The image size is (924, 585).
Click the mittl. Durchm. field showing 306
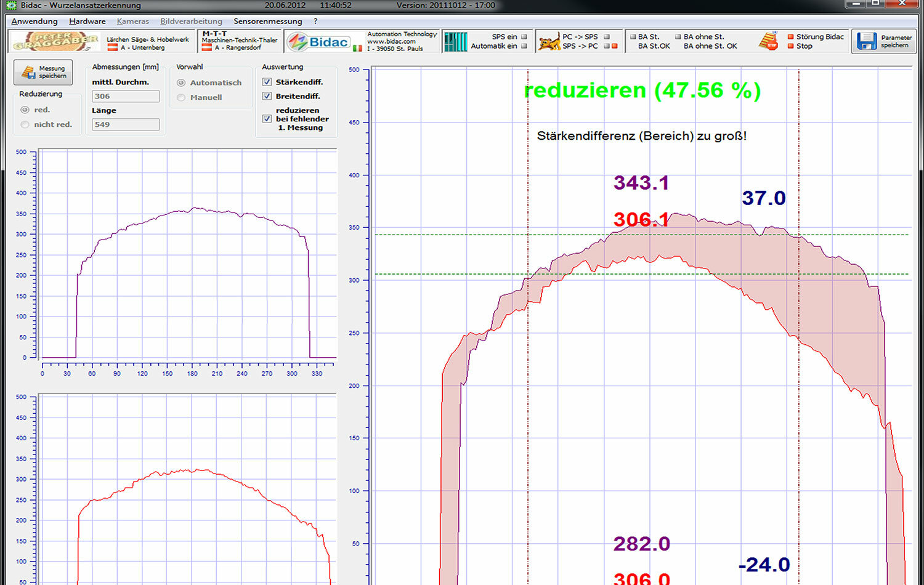tap(126, 96)
